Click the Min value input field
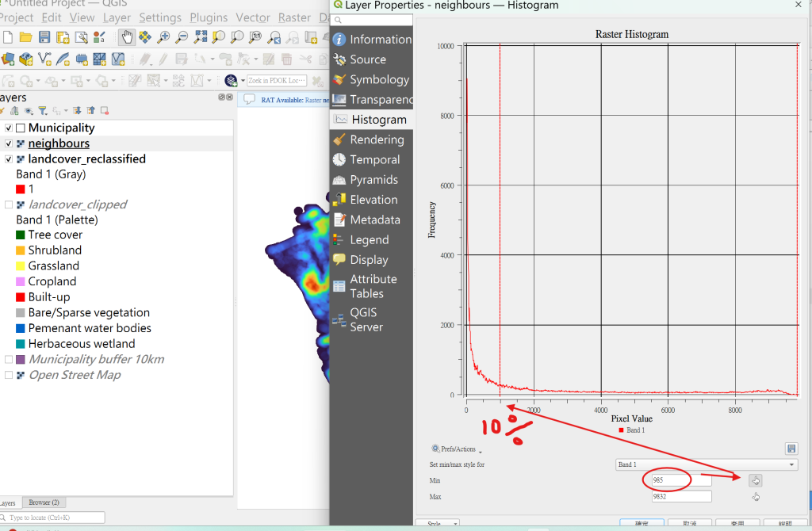 pyautogui.click(x=681, y=480)
